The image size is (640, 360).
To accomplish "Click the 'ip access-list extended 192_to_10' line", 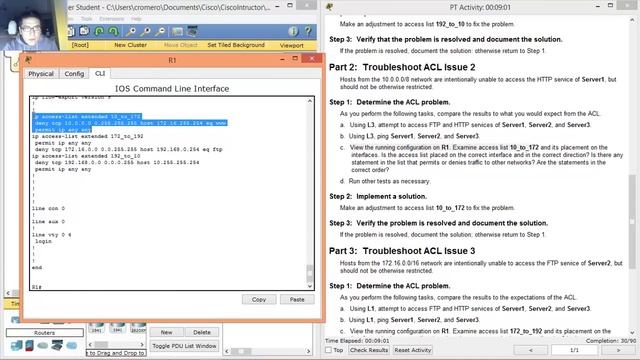I will (x=86, y=156).
